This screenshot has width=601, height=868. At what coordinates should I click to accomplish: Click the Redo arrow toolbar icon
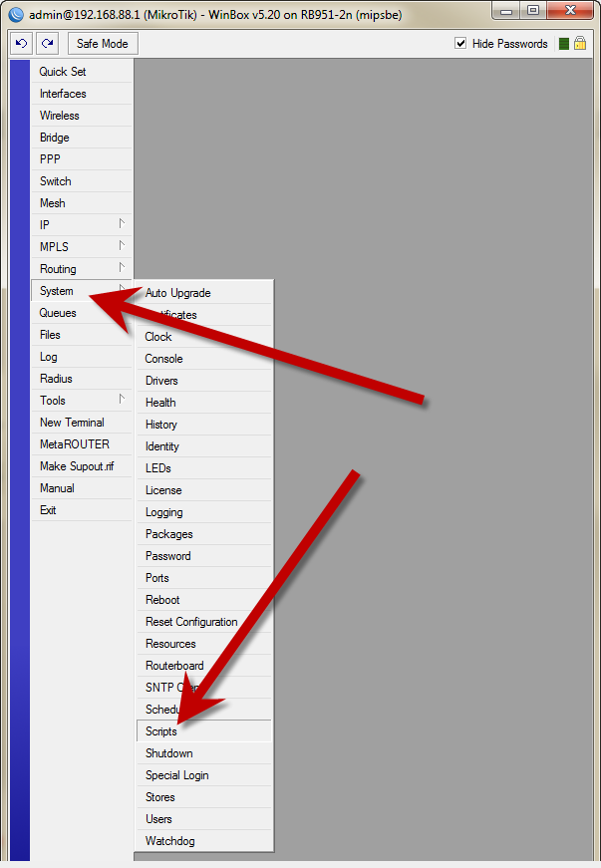[47, 44]
